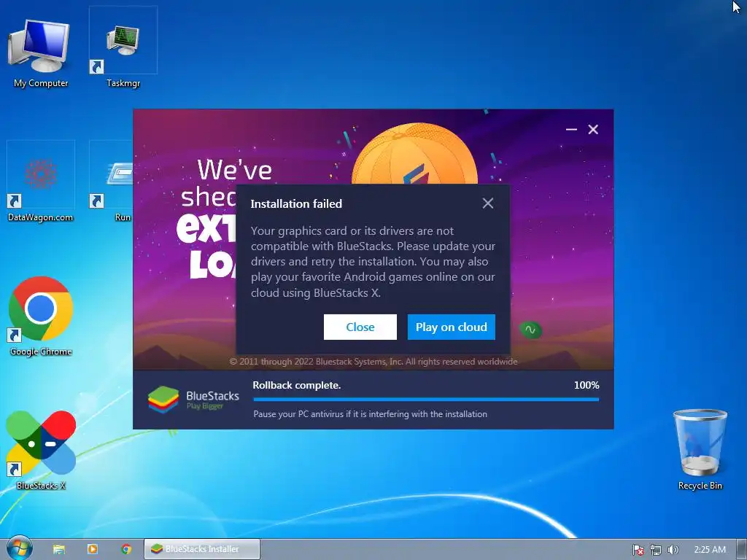Open the Windows Start menu orb
The image size is (747, 560).
[19, 548]
